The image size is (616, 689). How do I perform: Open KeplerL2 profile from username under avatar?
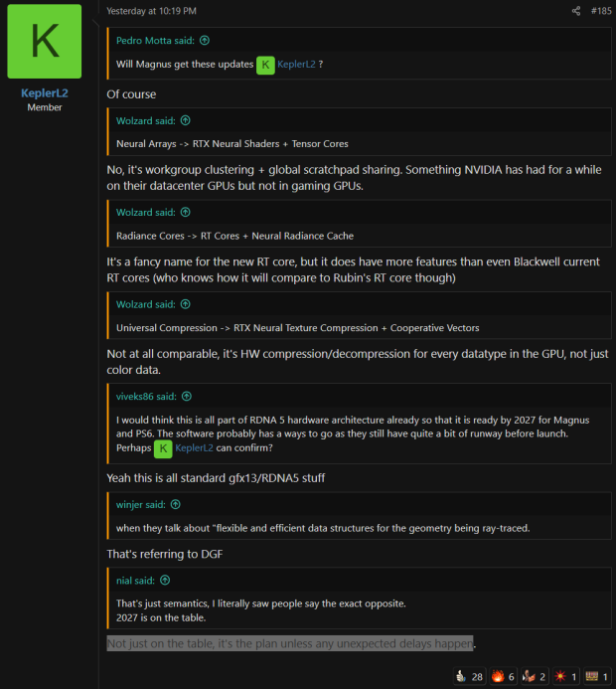pyautogui.click(x=45, y=93)
